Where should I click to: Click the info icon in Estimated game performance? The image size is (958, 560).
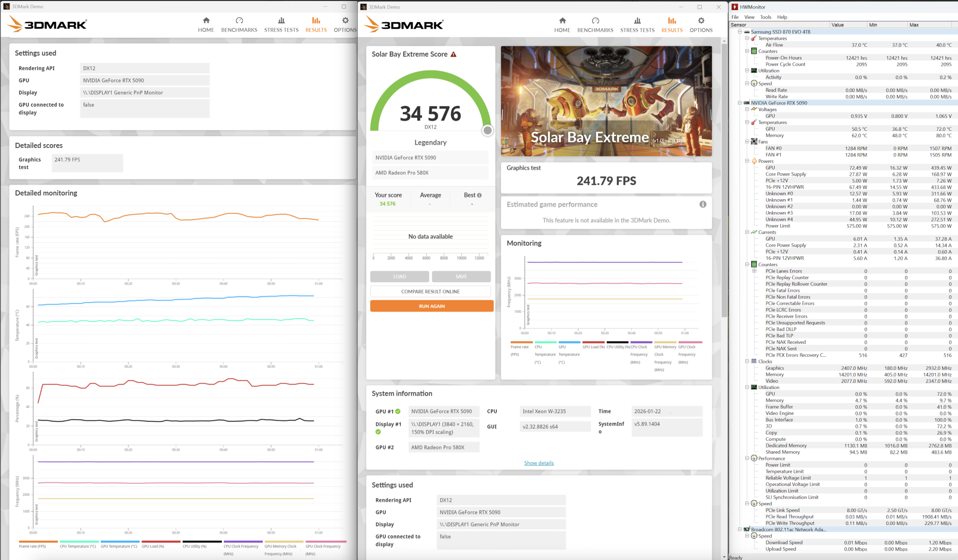pyautogui.click(x=703, y=205)
